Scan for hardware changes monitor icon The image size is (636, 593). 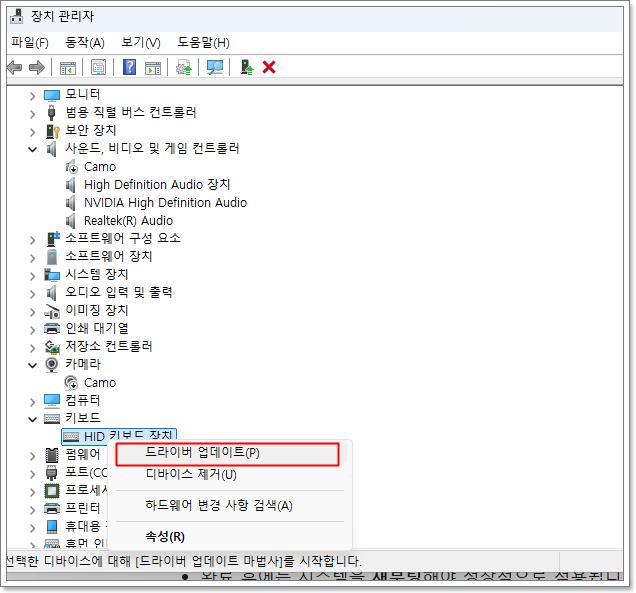point(215,67)
